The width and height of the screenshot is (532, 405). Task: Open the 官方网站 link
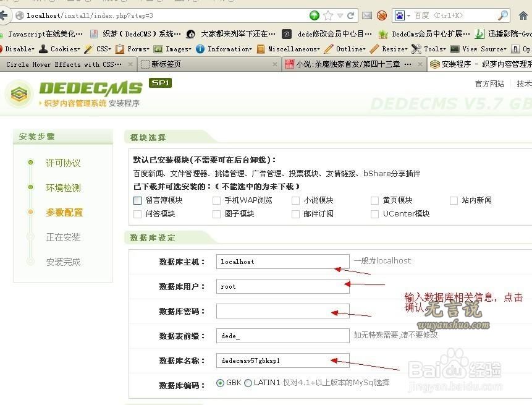489,83
